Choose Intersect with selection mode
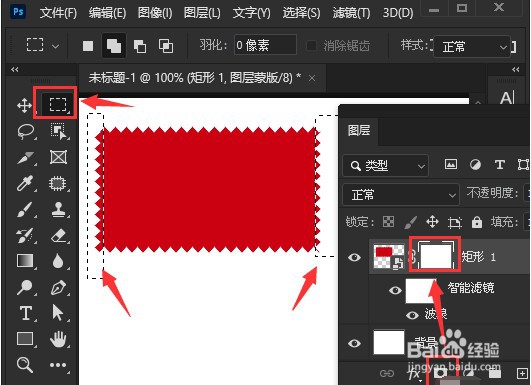Viewport: 531px width, 385px height. [166, 46]
